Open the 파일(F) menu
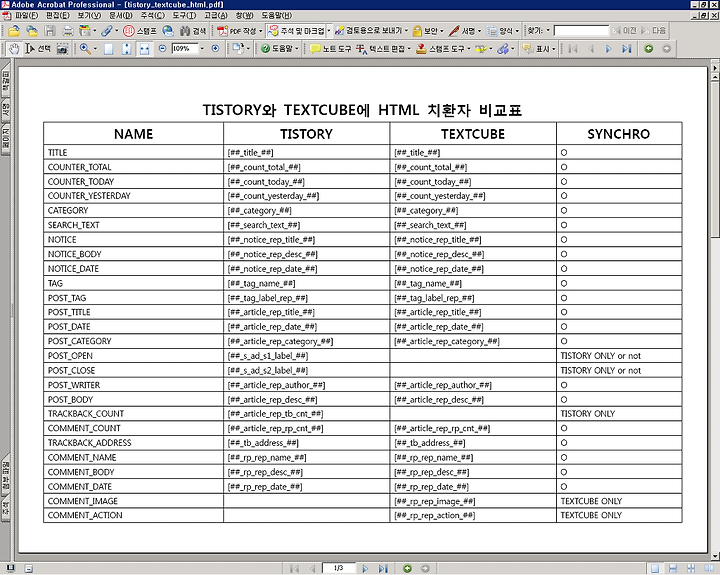 (x=27, y=16)
